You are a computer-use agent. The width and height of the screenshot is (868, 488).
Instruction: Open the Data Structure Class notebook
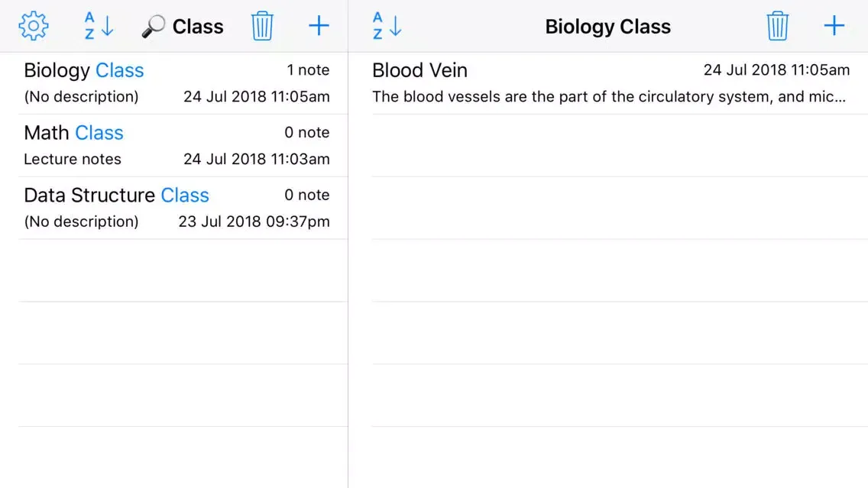pyautogui.click(x=177, y=208)
